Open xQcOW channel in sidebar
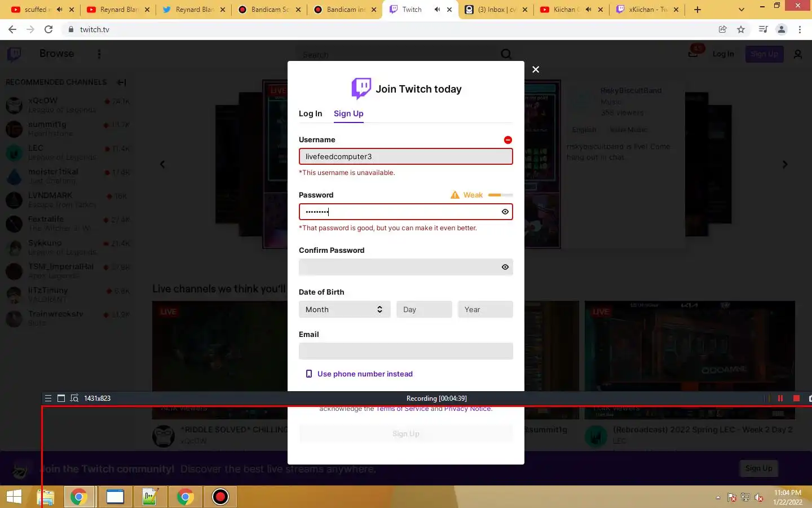The image size is (812, 508). pyautogui.click(x=68, y=104)
